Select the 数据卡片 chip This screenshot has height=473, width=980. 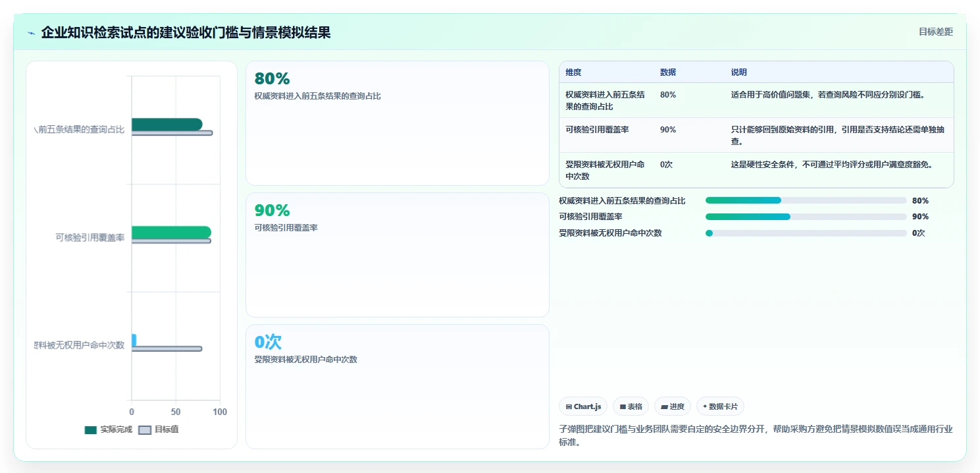(720, 406)
